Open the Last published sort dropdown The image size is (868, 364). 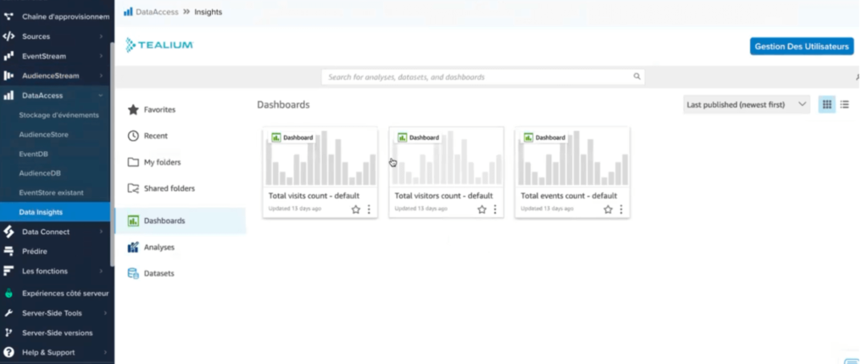click(x=746, y=104)
